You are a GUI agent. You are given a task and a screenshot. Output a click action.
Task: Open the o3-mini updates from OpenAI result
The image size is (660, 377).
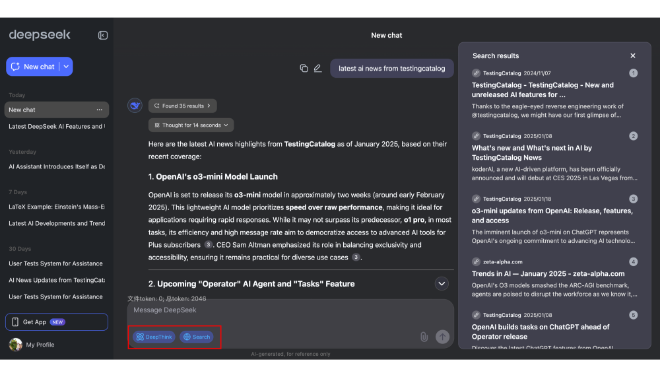pos(552,215)
